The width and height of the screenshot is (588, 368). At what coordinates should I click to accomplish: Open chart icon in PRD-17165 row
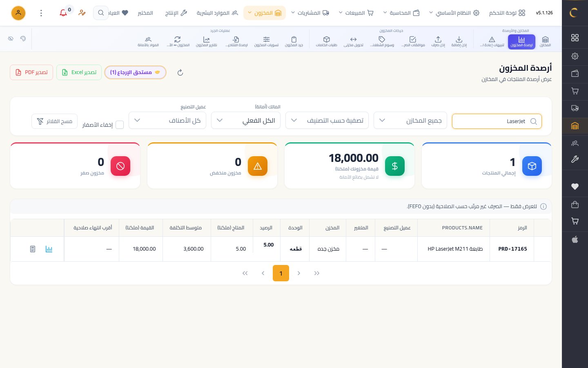point(49,249)
